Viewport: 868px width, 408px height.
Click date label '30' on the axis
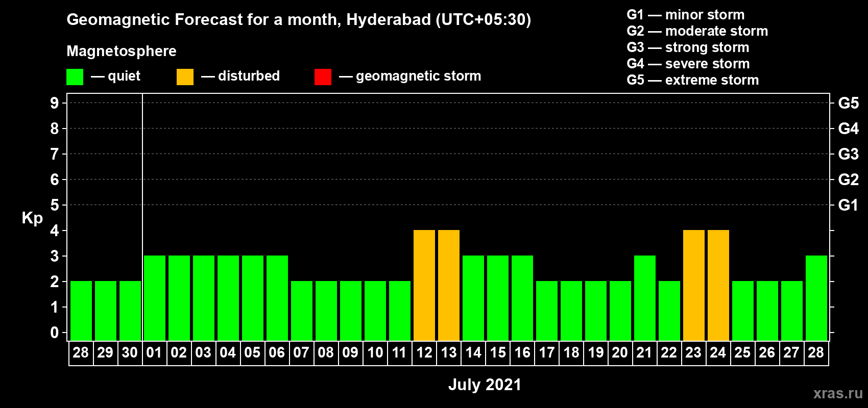pyautogui.click(x=130, y=353)
